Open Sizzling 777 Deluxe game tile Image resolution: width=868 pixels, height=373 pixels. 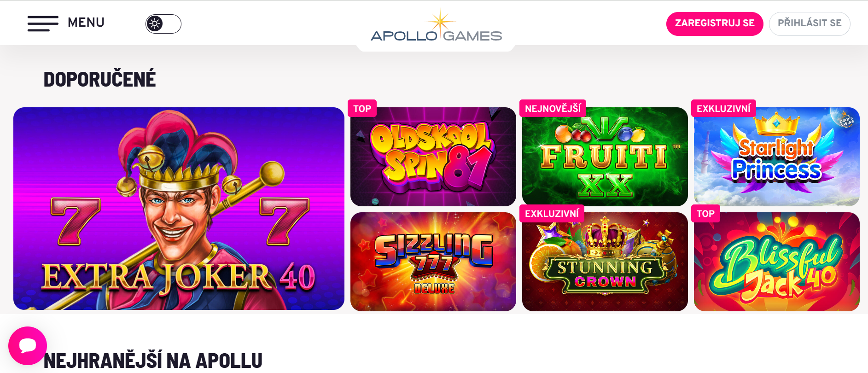tap(433, 262)
